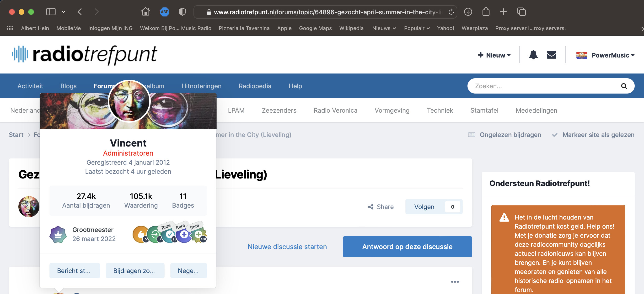This screenshot has height=294, width=644.
Task: Expand the Nieuws bookmarks folder
Action: coord(384,28)
